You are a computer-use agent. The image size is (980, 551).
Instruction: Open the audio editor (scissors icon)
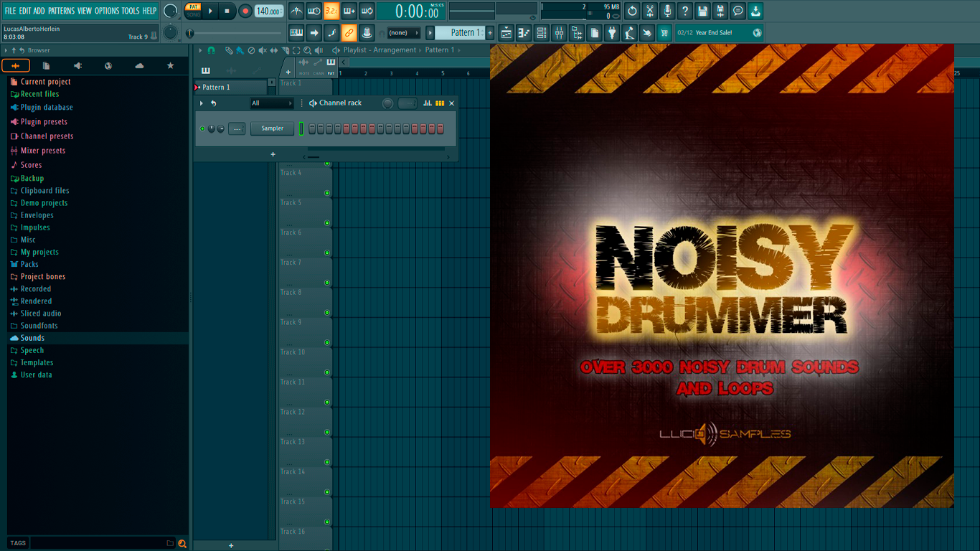pos(649,11)
